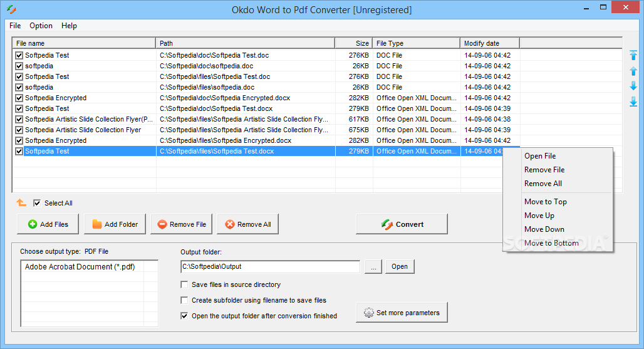Viewport: 644px width, 349px height.
Task: Click the orange up-folder arrow icon
Action: [21, 202]
